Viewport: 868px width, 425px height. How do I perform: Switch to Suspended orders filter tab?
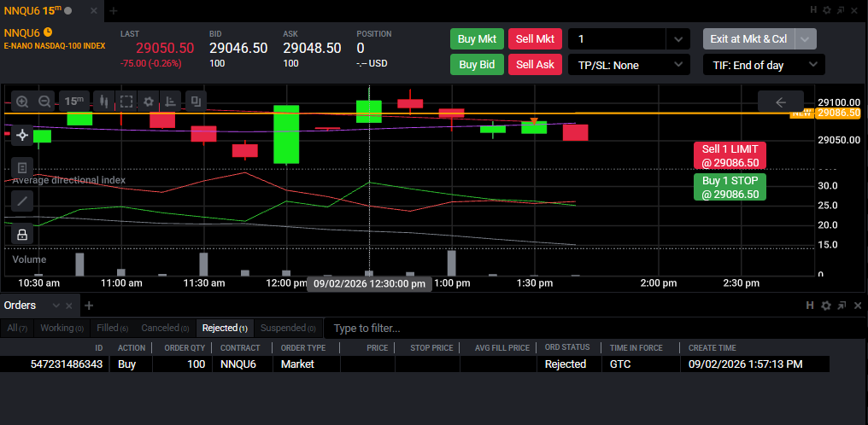pos(288,329)
